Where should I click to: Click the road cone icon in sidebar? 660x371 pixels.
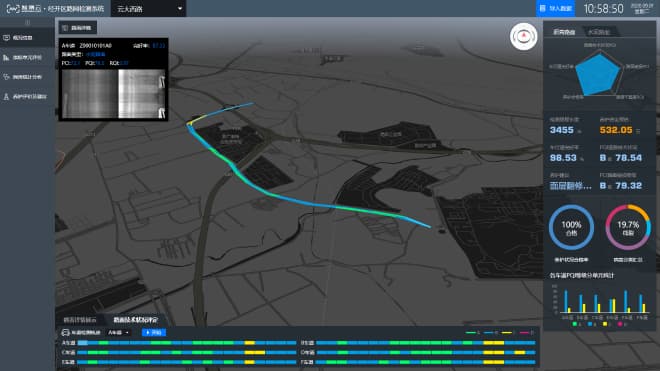click(6, 96)
